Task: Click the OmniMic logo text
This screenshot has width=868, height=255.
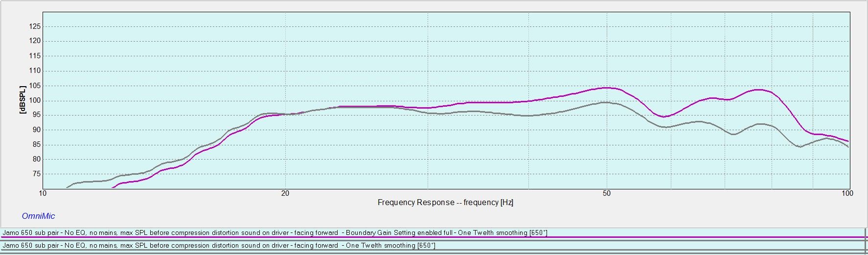Action: (x=38, y=216)
